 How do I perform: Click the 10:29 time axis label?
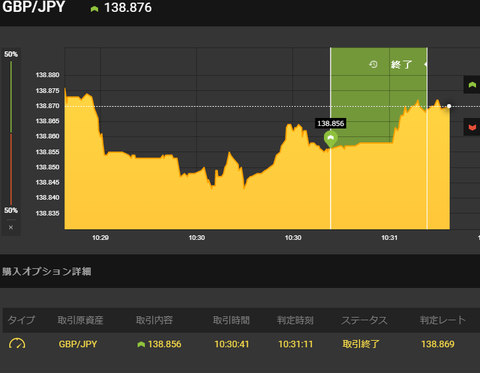pyautogui.click(x=100, y=238)
